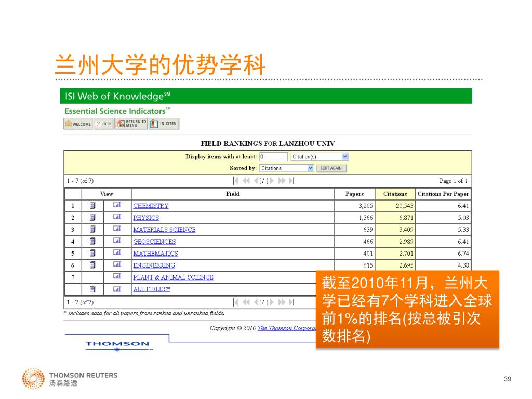Open the ALL FIELDS* link
The width and height of the screenshot is (532, 399).
[x=152, y=289]
